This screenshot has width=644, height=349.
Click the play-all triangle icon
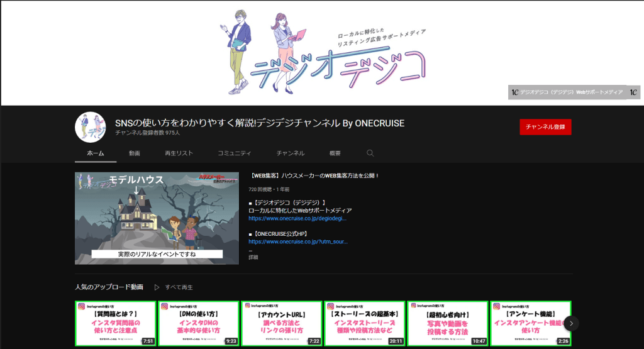click(x=157, y=287)
